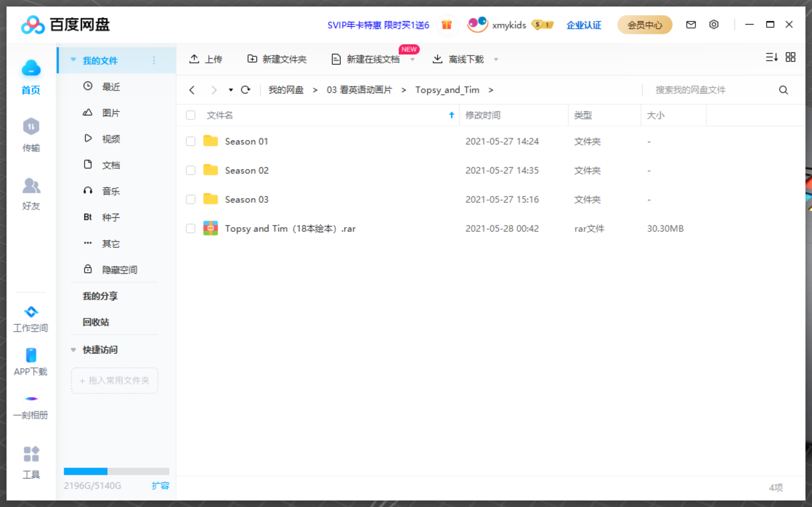The image size is (812, 507).
Task: Check the Season 02 row checkbox
Action: (191, 170)
